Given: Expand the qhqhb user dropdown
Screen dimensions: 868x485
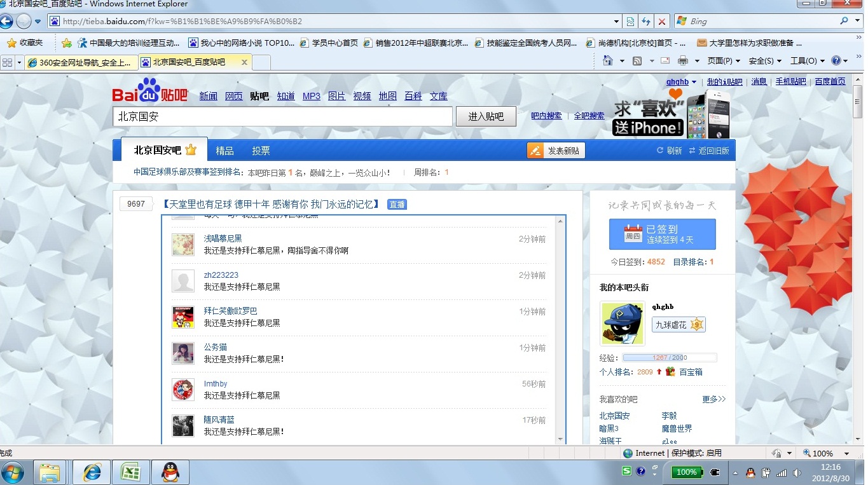Looking at the screenshot, I should click(x=694, y=82).
